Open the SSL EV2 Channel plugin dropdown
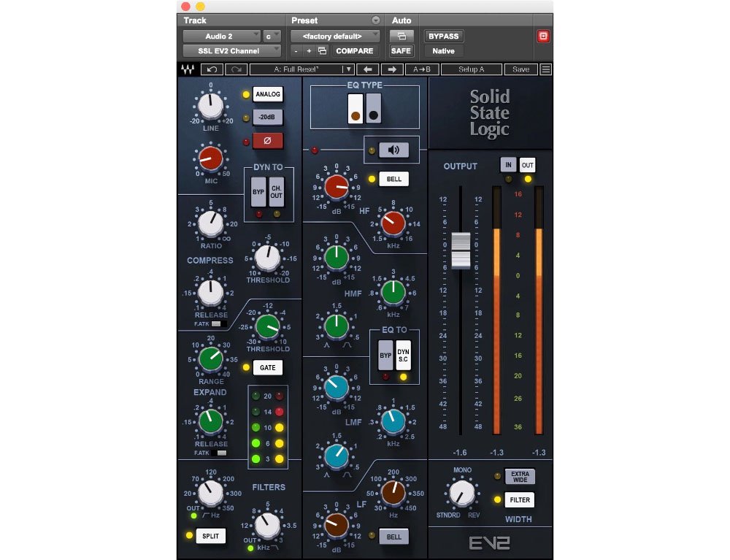Viewport: 730px width, 560px height. click(x=231, y=50)
